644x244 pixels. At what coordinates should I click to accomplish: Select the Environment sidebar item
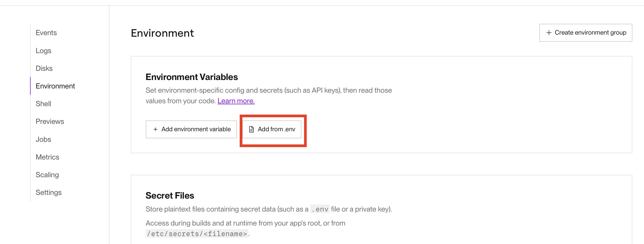pyautogui.click(x=55, y=86)
